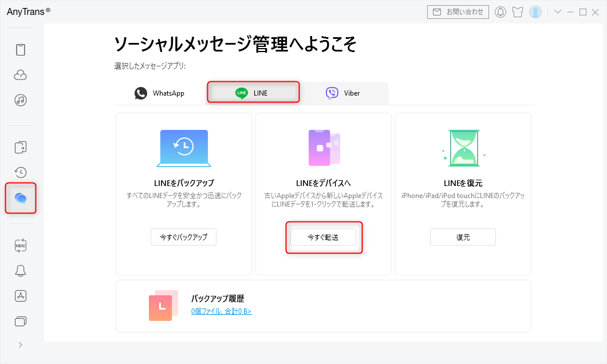This screenshot has height=364, width=607.
Task: Click the お問い合わせ contact button
Action: (x=458, y=12)
